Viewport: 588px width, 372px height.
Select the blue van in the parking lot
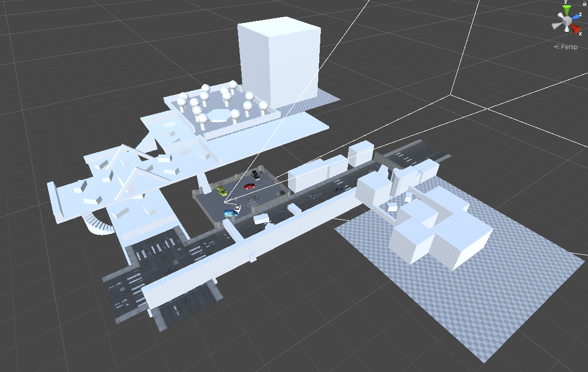[x=230, y=213]
